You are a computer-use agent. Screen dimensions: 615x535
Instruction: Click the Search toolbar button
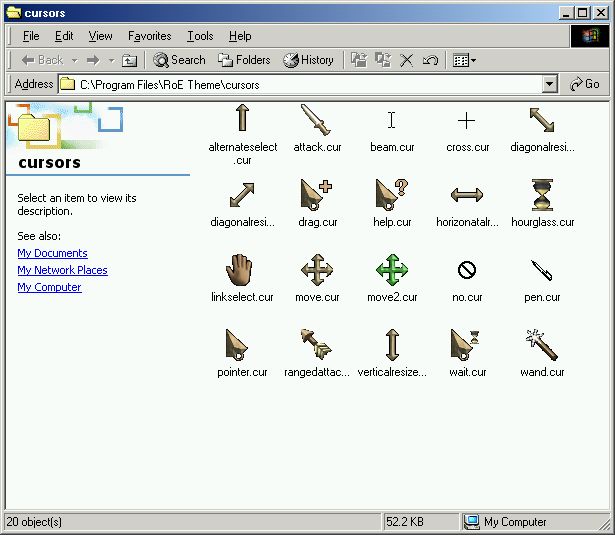point(179,60)
